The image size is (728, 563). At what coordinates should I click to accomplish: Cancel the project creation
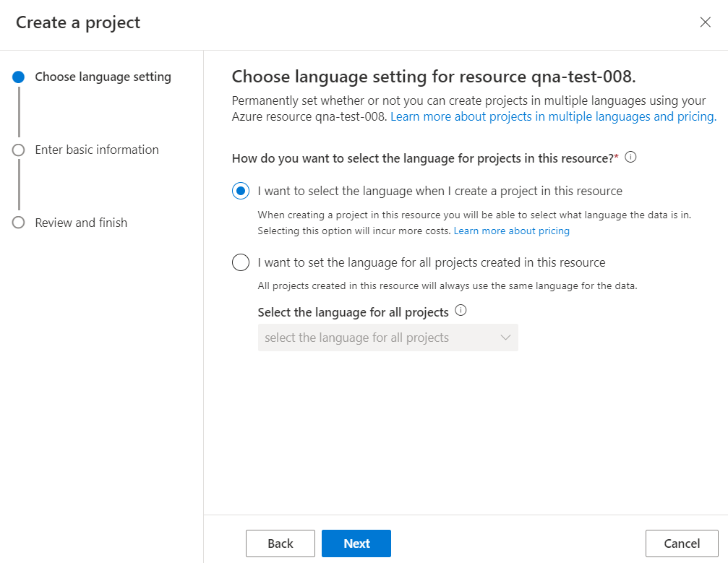click(x=682, y=543)
